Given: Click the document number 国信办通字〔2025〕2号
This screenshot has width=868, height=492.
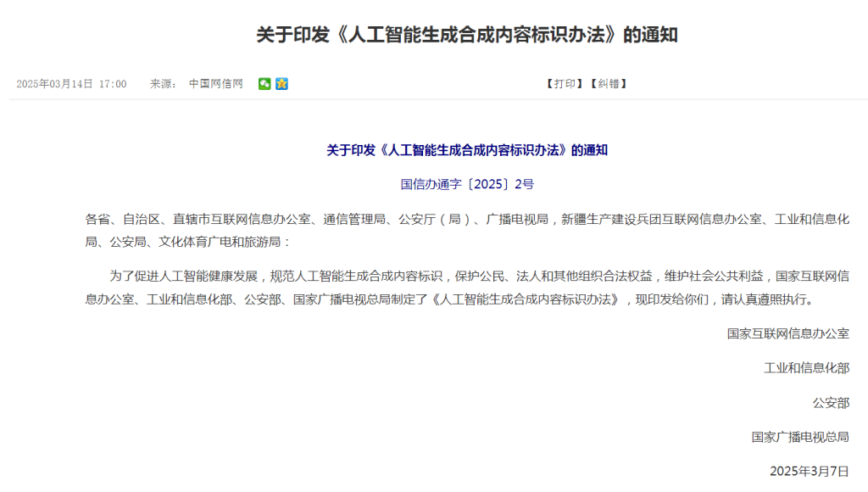Looking at the screenshot, I should (467, 184).
